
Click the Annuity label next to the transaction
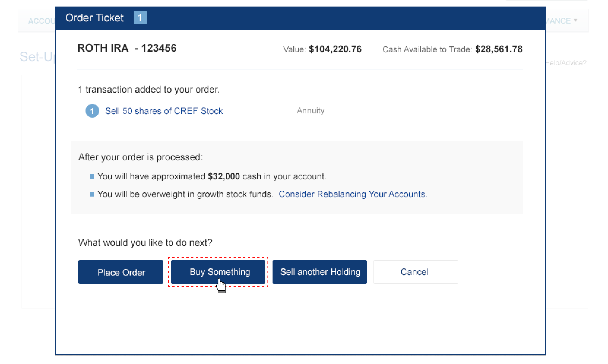click(310, 111)
